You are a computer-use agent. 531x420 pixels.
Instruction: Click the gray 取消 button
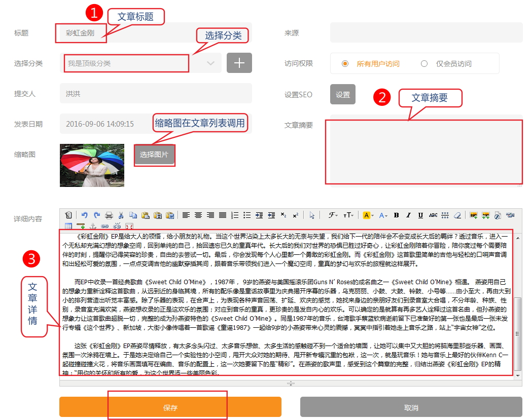tap(411, 407)
